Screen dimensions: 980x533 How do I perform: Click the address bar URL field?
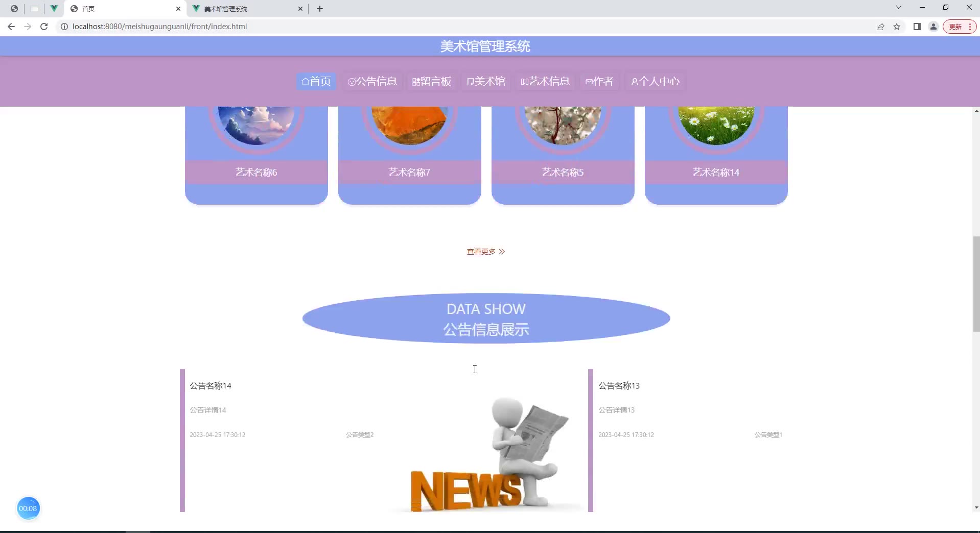[x=460, y=27]
